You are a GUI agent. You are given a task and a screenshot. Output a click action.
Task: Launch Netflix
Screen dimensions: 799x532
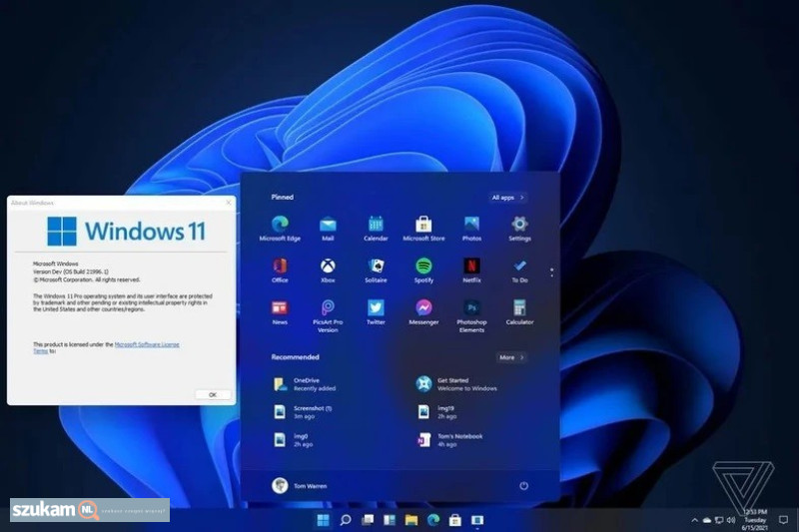point(471,270)
